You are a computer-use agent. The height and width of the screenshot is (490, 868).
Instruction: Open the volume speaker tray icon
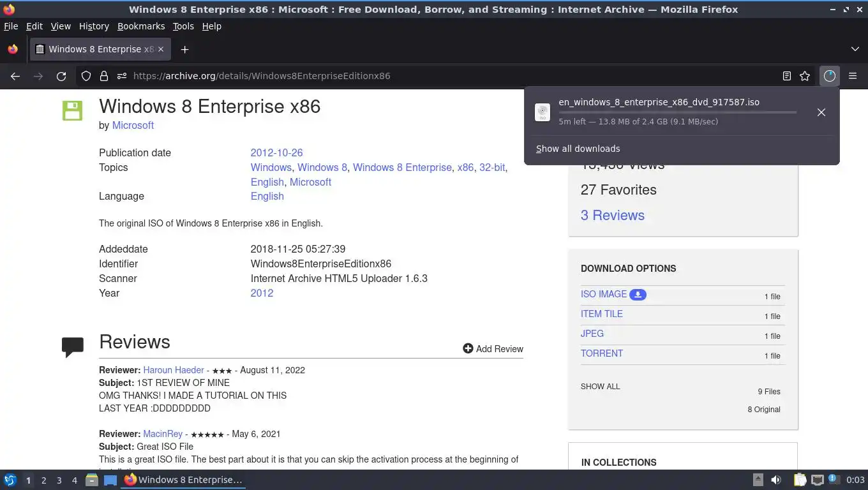tap(776, 480)
